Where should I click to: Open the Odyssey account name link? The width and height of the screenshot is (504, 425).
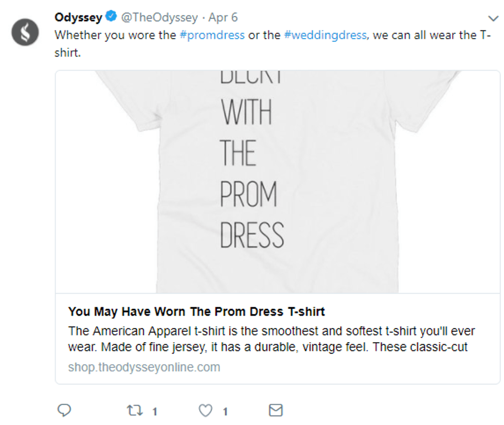[78, 17]
